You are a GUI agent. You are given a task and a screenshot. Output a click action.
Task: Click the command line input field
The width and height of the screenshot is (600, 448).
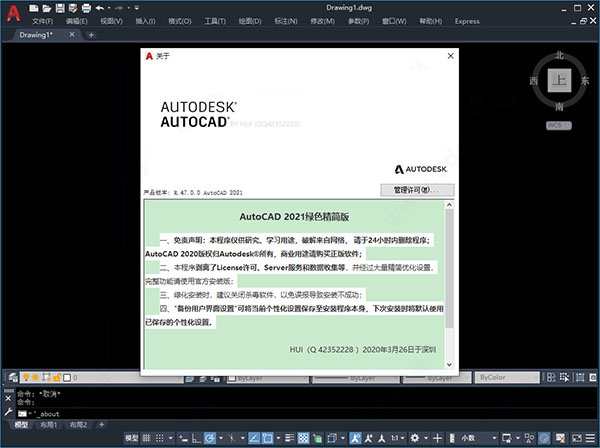306,414
